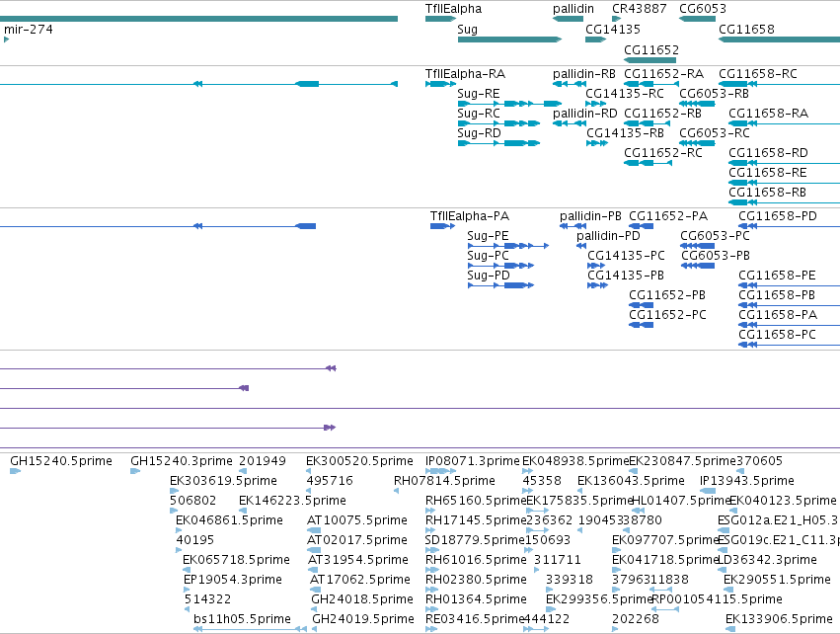840x634 pixels.
Task: Select the Sug-RD transcript
Action: point(498,143)
